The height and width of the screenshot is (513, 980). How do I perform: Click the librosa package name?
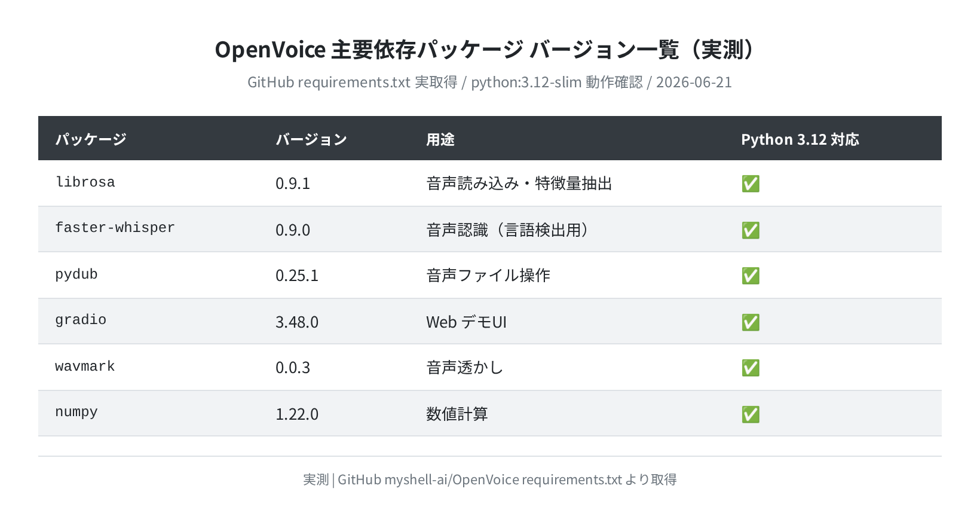tap(85, 182)
